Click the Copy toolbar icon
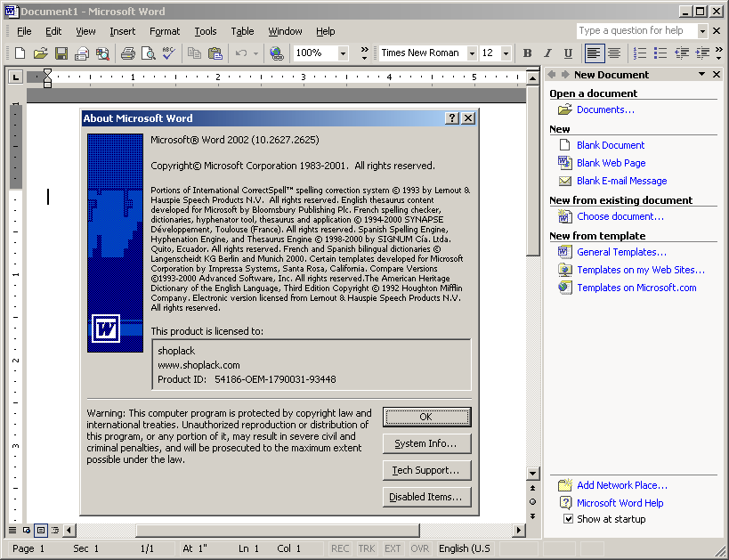729x560 pixels. pos(194,53)
